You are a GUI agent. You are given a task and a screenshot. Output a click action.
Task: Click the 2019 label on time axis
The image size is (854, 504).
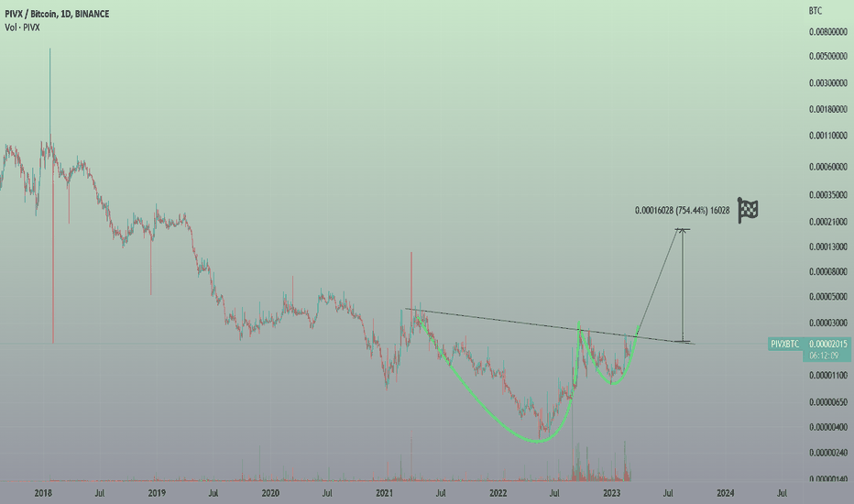157,493
